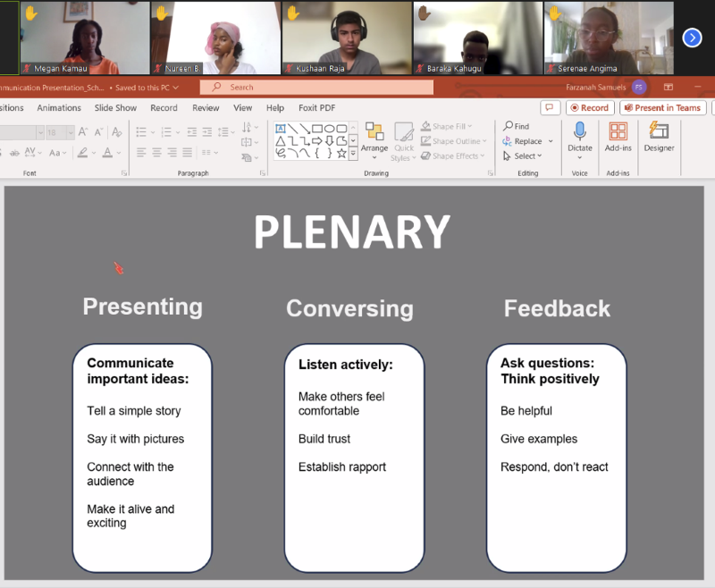This screenshot has width=715, height=588.
Task: Click the Present in Teams button
Action: coord(662,108)
